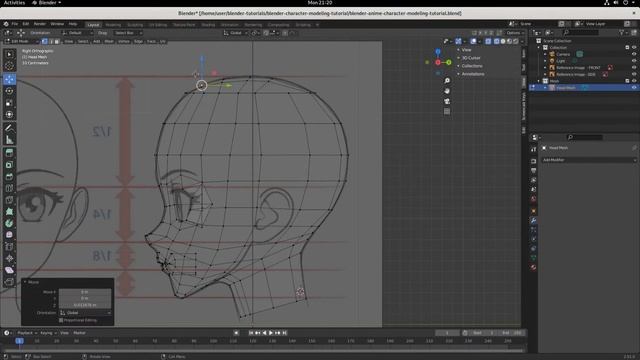Open the Playback menu in timeline

(x=27, y=333)
